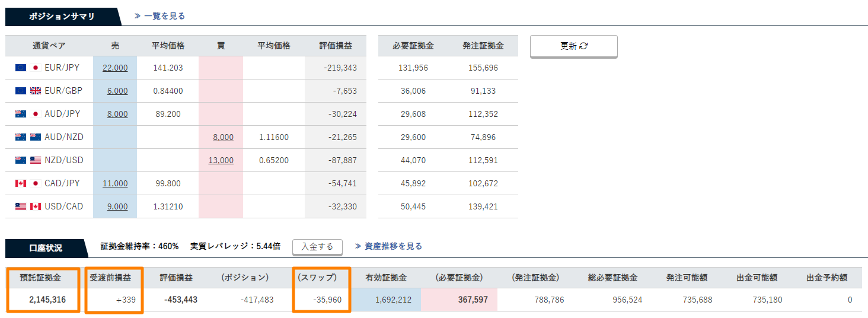Click the 証拠金維持率：460% text

tap(139, 246)
